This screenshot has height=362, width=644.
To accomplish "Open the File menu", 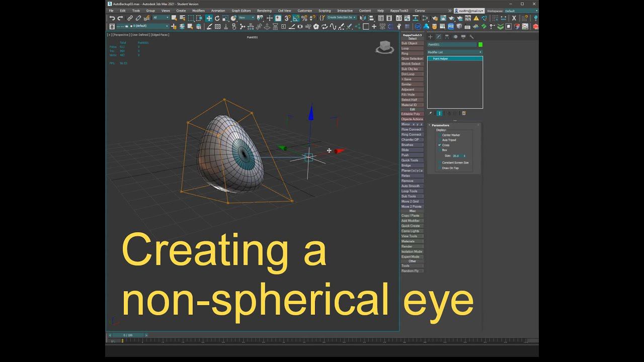I will pos(111,11).
